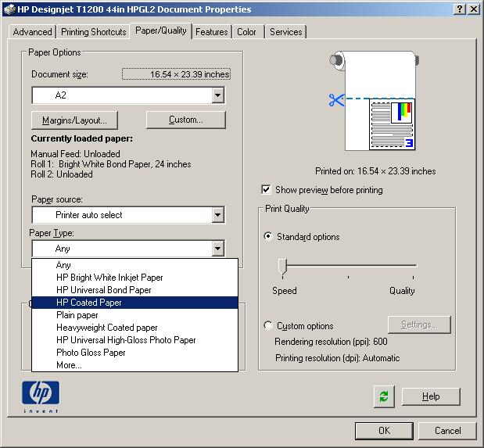The width and height of the screenshot is (484, 448).
Task: Click the Speed/Quality slider handle
Action: (282, 267)
